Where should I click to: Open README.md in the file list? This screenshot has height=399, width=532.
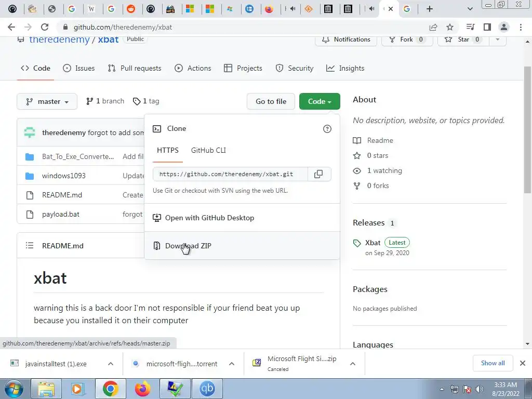[x=62, y=195]
